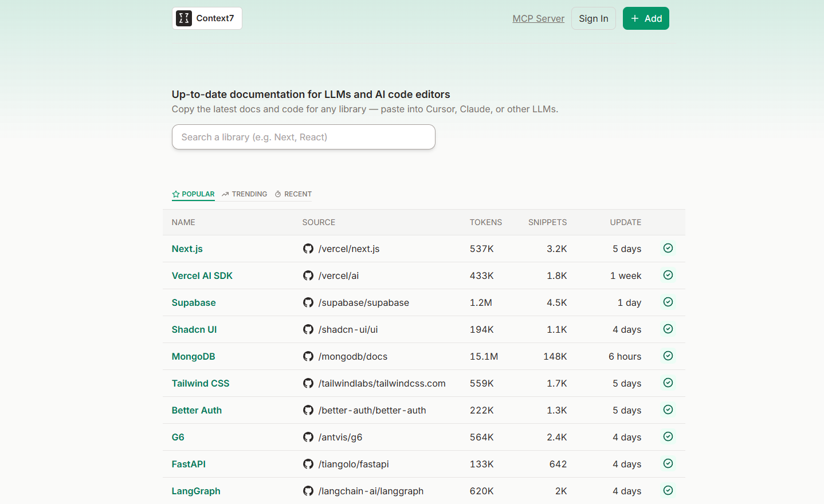Click the check status icon in Tailwind CSS row
Viewport: 824px width, 504px height.
point(668,383)
